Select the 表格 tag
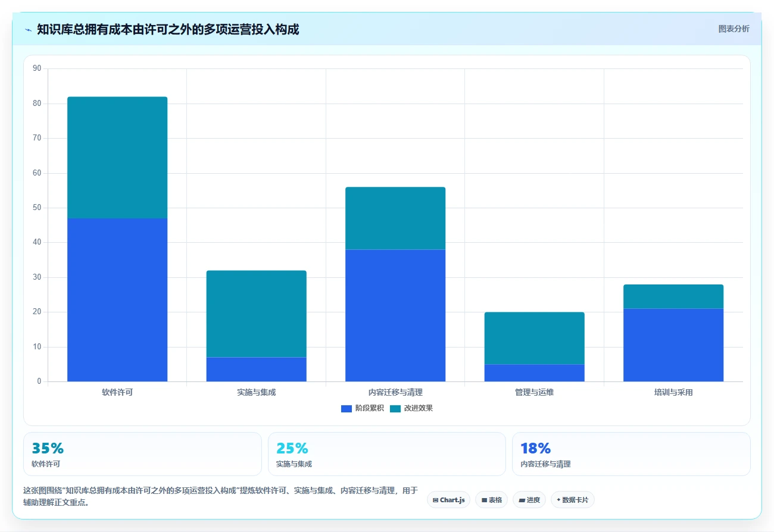The image size is (774, 532). pos(491,500)
